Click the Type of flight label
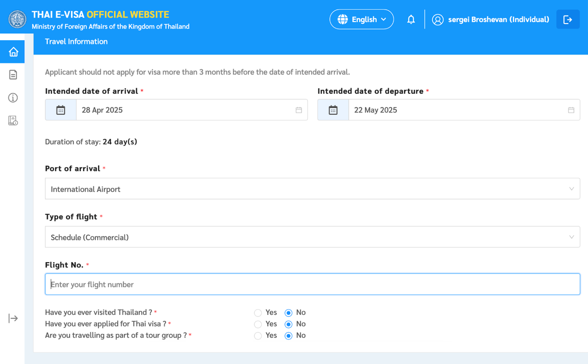The image size is (588, 364). pyautogui.click(x=71, y=217)
